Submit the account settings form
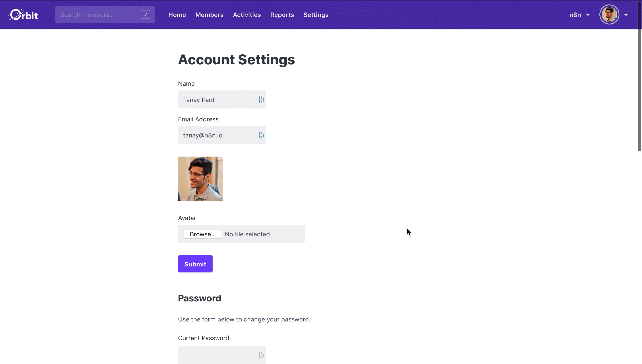This screenshot has height=364, width=642. pyautogui.click(x=195, y=264)
